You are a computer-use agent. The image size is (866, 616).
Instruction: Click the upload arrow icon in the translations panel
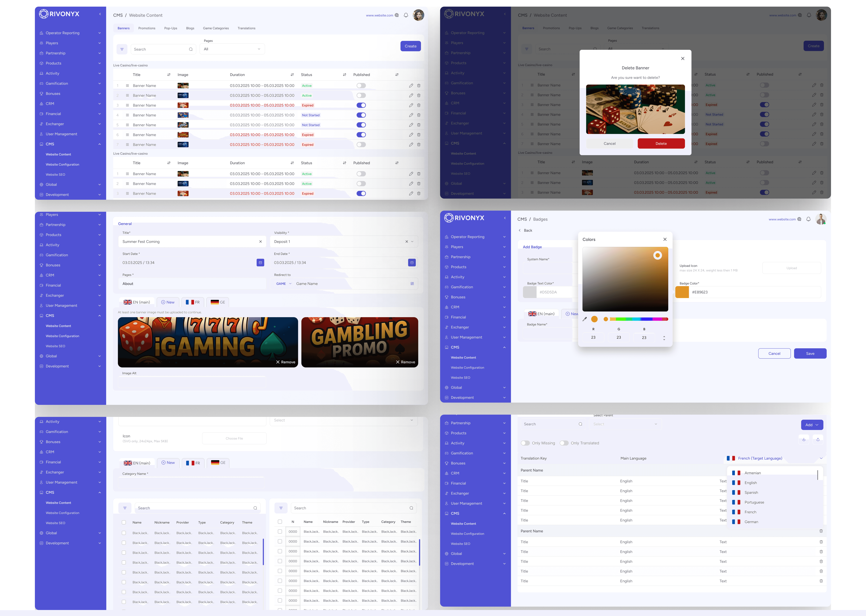[818, 439]
